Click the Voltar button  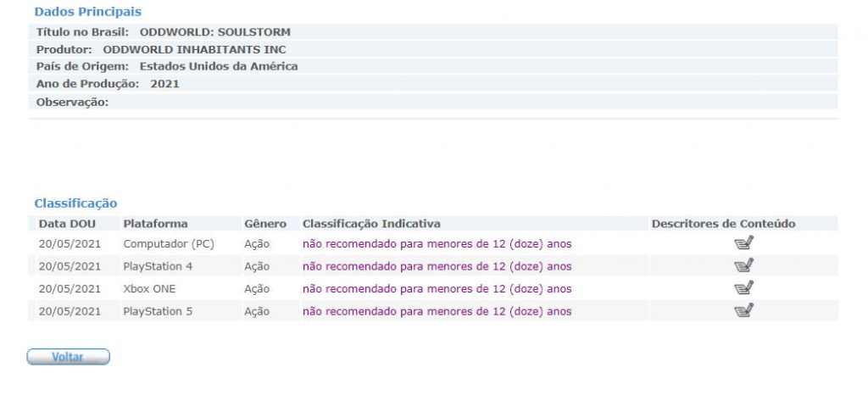(68, 357)
